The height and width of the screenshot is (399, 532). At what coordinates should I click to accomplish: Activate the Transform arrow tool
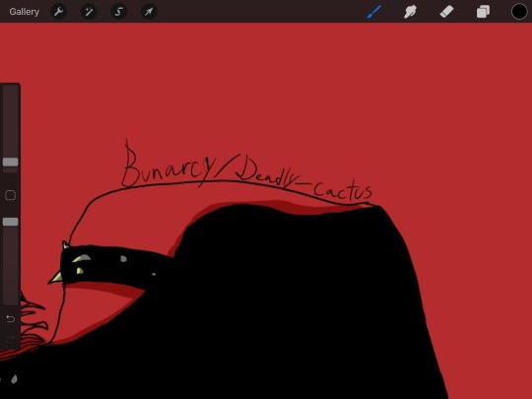point(149,12)
